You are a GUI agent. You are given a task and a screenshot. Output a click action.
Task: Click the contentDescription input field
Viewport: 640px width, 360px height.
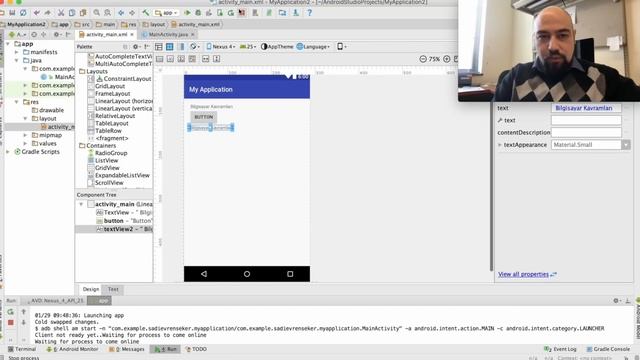(586, 132)
